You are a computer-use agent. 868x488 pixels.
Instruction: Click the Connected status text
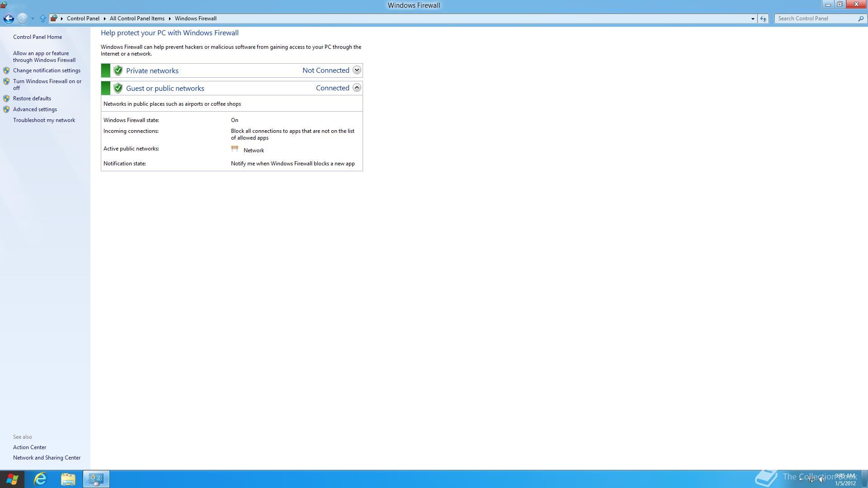pos(333,88)
